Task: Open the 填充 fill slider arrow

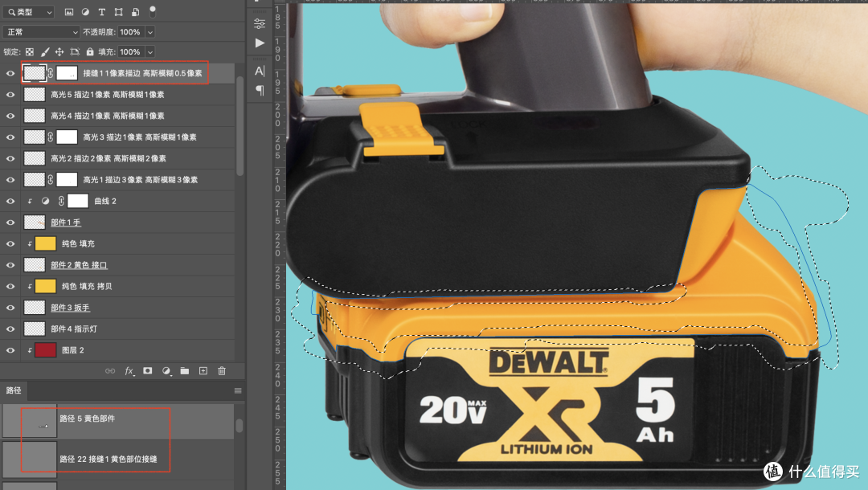Action: point(150,52)
